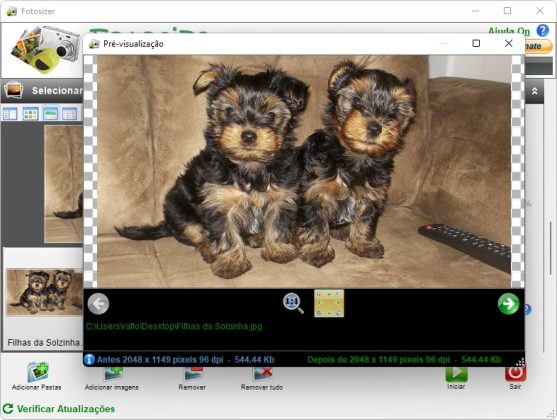This screenshot has width=557, height=420.
Task: Switch to thumbnails grid view icon
Action: point(30,114)
